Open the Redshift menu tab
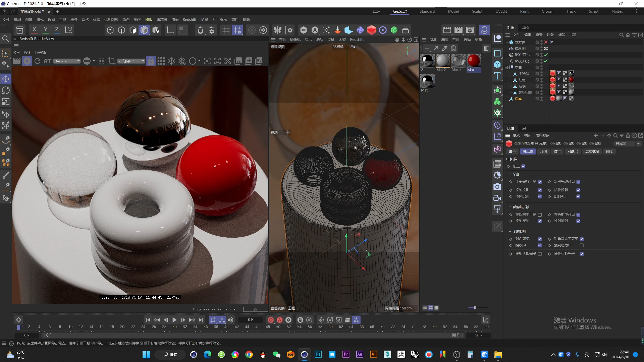644x362 pixels. (x=189, y=19)
